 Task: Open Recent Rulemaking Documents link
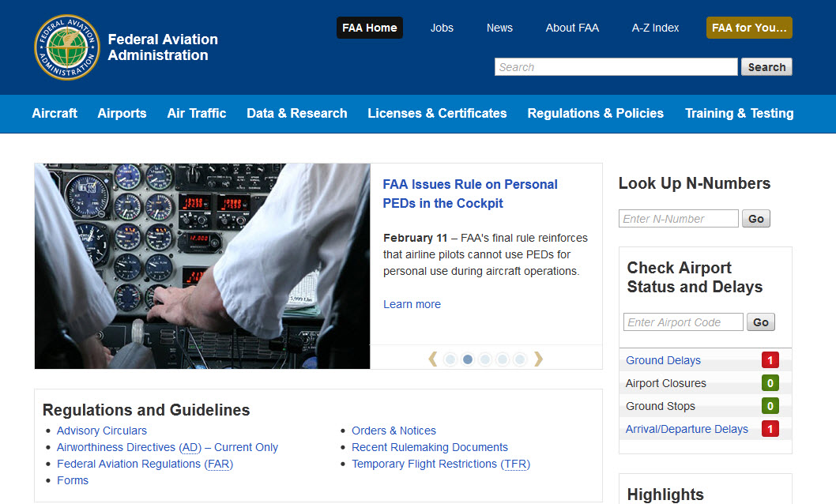(430, 447)
